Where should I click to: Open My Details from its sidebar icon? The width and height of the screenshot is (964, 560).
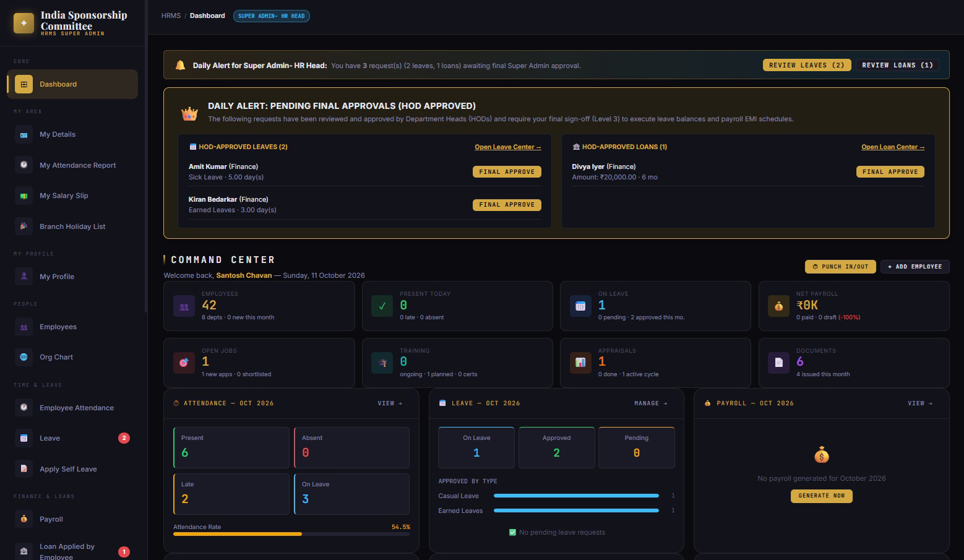24,134
